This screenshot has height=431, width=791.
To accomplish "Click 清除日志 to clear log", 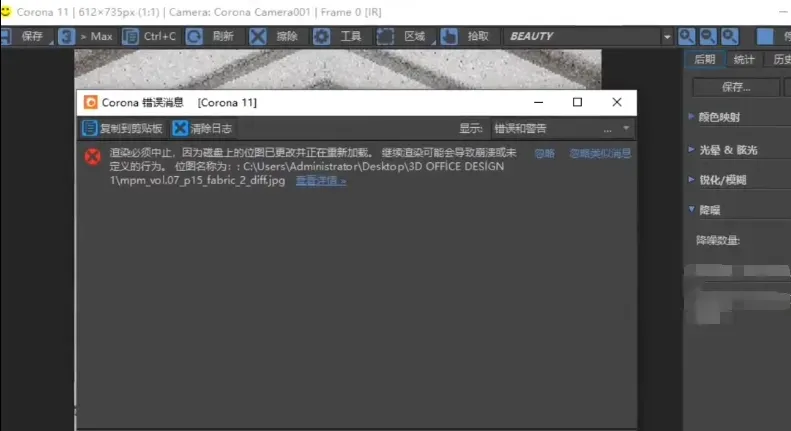I will pos(202,128).
